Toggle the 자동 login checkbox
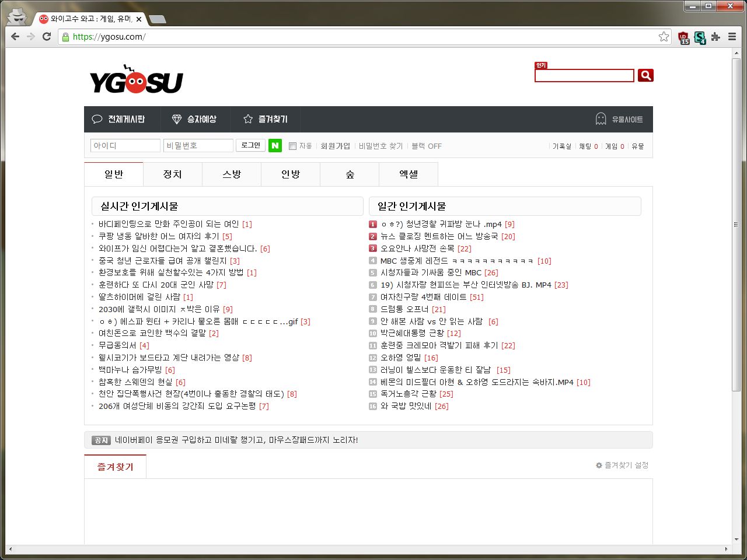Screen dimensions: 747x560 click(x=292, y=146)
